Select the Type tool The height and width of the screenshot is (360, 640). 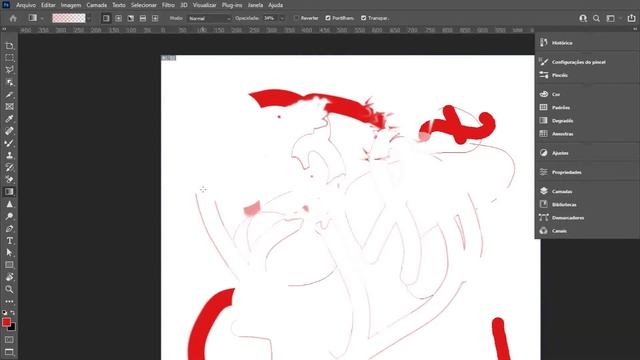(x=9, y=241)
